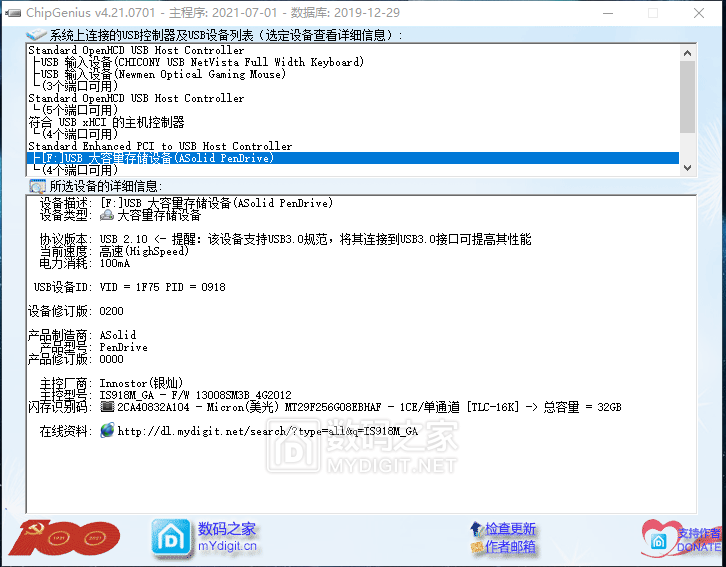Click the Innostor(银灿) controller vendor text
The width and height of the screenshot is (726, 567).
[141, 383]
